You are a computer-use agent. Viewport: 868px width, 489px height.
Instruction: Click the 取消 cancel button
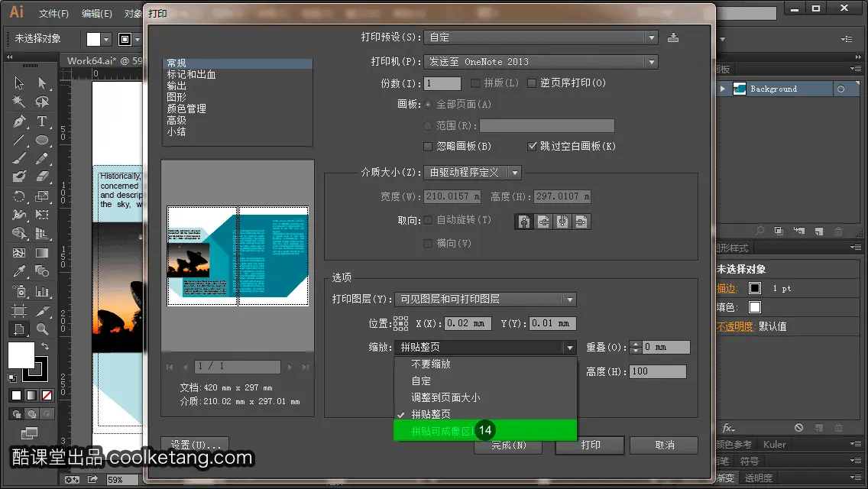pyautogui.click(x=664, y=445)
